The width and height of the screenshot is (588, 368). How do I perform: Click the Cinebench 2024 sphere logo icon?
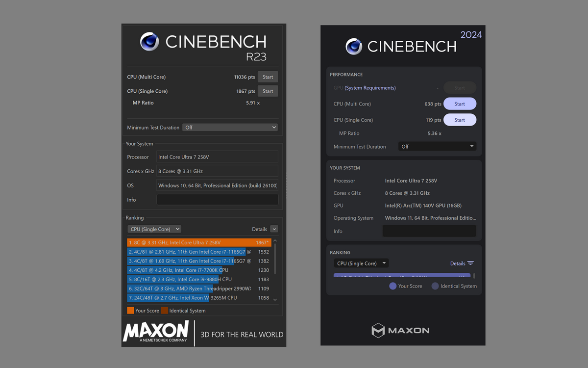354,47
